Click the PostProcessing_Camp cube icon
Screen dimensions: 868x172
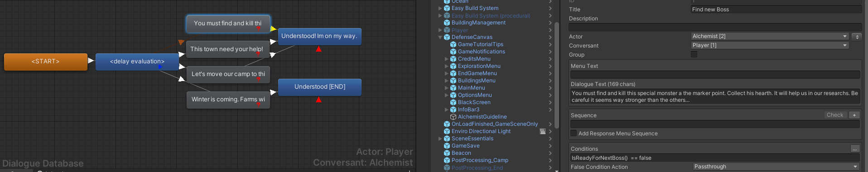(x=447, y=160)
